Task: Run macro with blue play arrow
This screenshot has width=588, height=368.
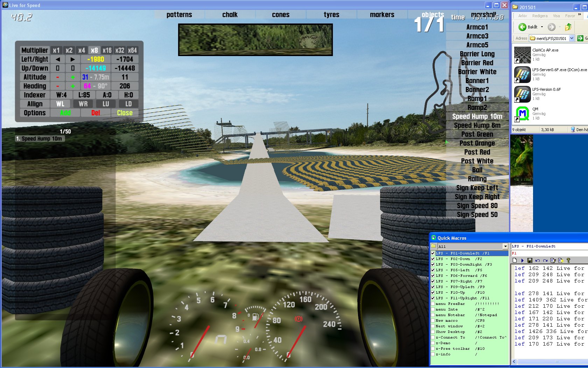Action: point(522,260)
